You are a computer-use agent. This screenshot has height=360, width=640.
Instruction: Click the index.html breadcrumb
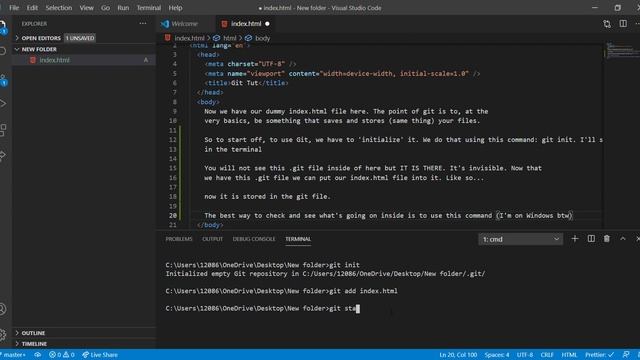(x=189, y=38)
